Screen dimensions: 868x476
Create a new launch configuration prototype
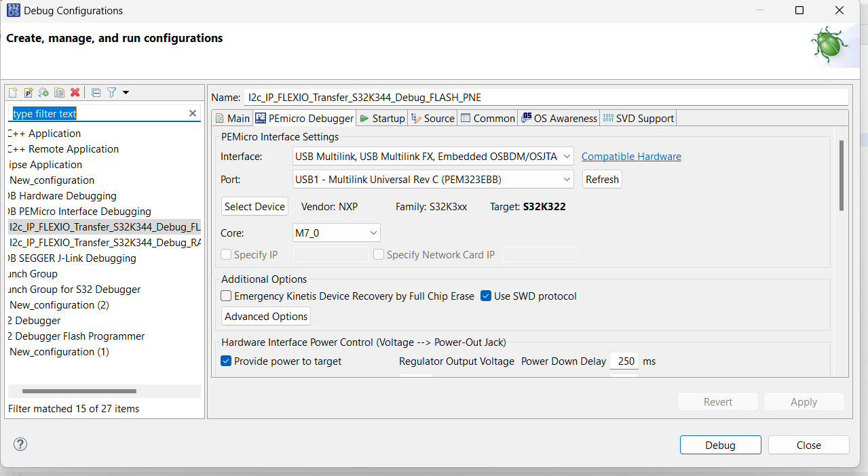coord(28,92)
